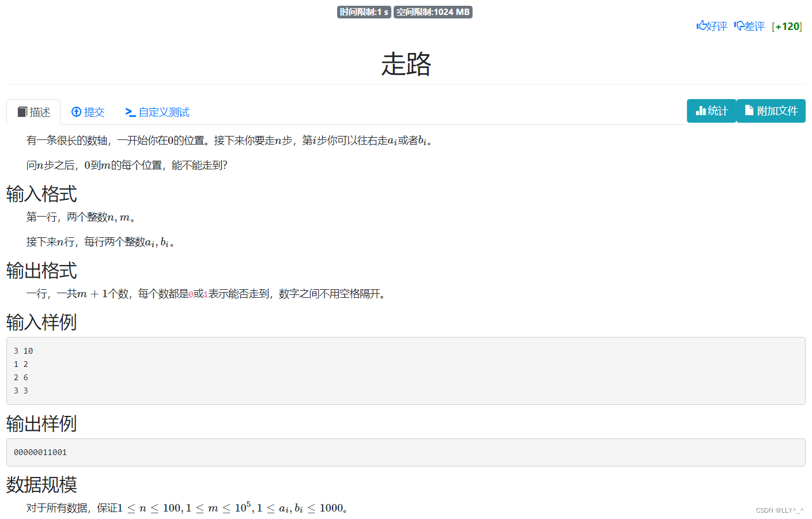Click sample input line '1 2'
Screen dimensions: 812x519
21,364
